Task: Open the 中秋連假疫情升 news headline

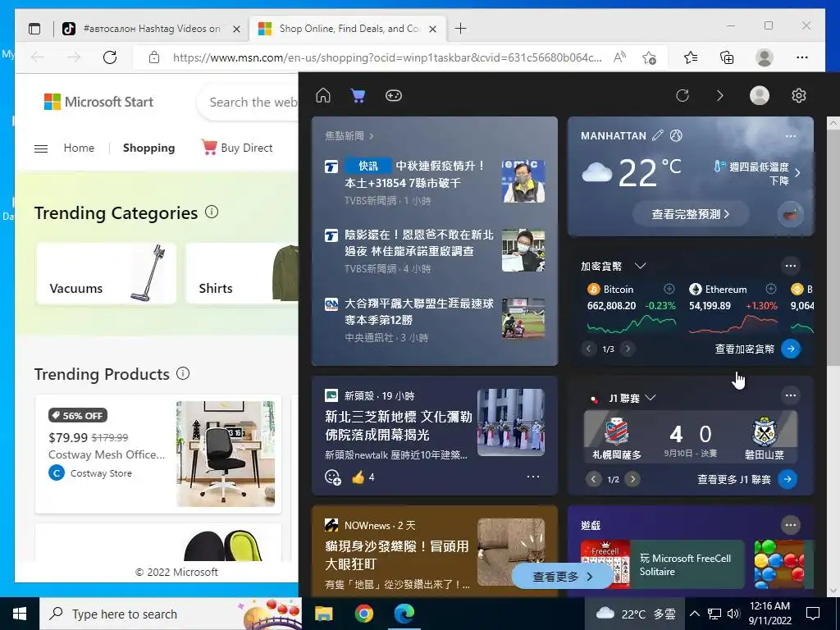Action: (415, 174)
